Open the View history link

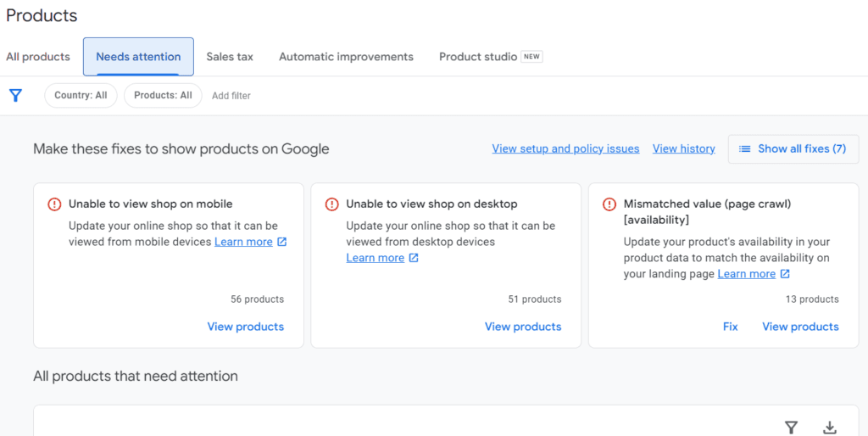click(684, 149)
